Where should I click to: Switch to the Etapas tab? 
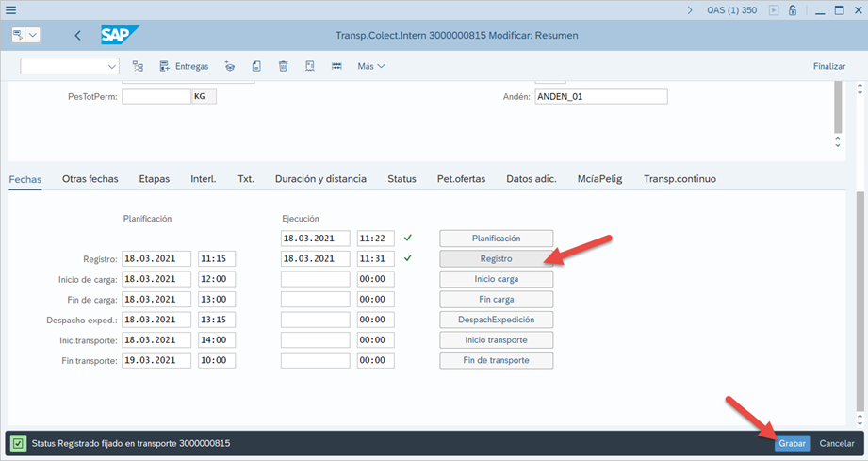(154, 178)
